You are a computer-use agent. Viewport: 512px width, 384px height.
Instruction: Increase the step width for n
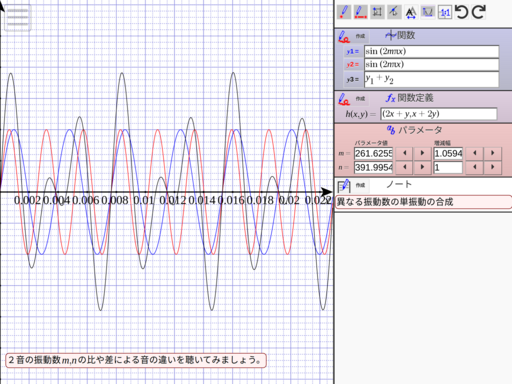point(493,167)
